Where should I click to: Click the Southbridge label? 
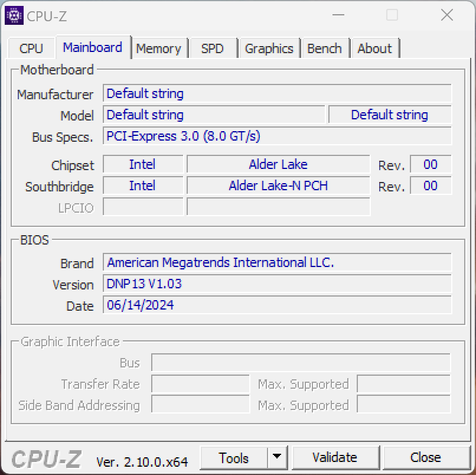(60, 187)
